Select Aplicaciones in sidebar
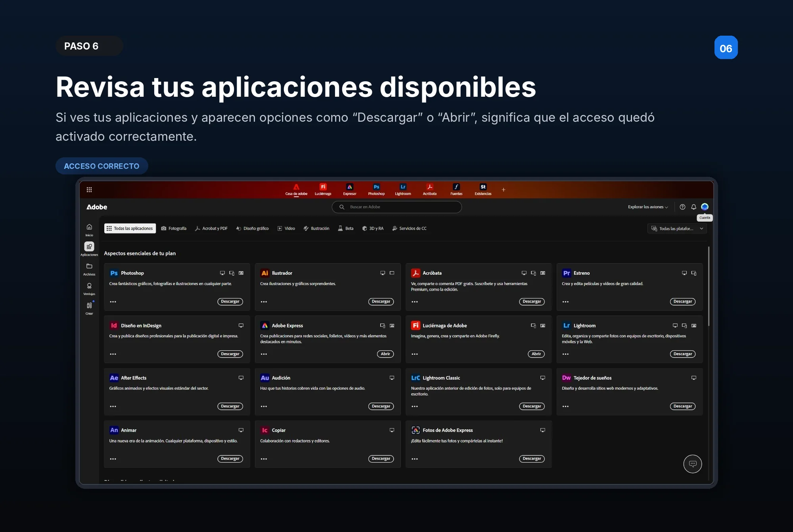793x532 pixels. point(89,249)
